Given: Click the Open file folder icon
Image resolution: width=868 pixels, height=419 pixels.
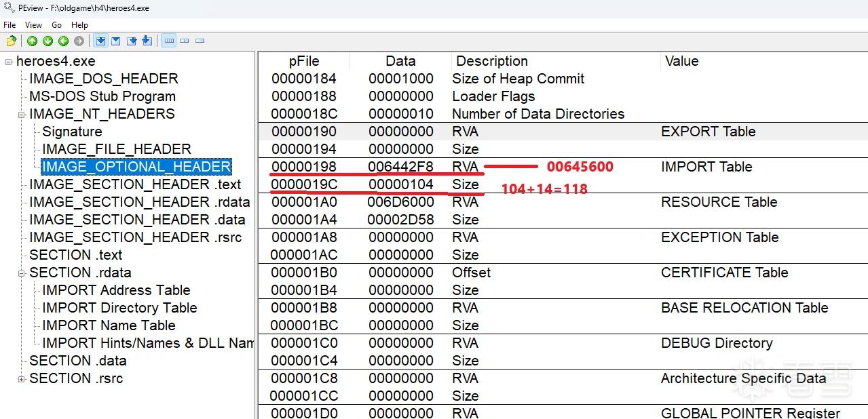Looking at the screenshot, I should pos(11,41).
